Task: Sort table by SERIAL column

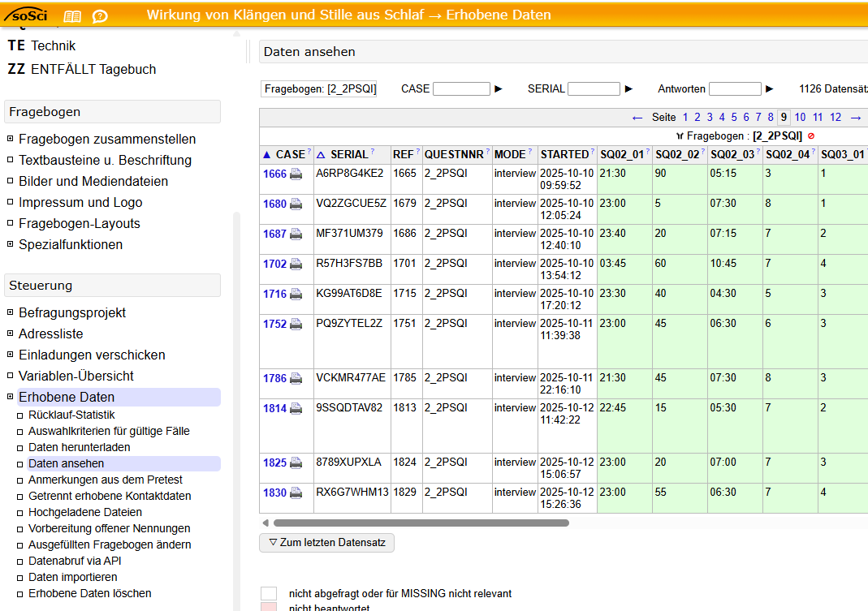Action: coord(320,154)
